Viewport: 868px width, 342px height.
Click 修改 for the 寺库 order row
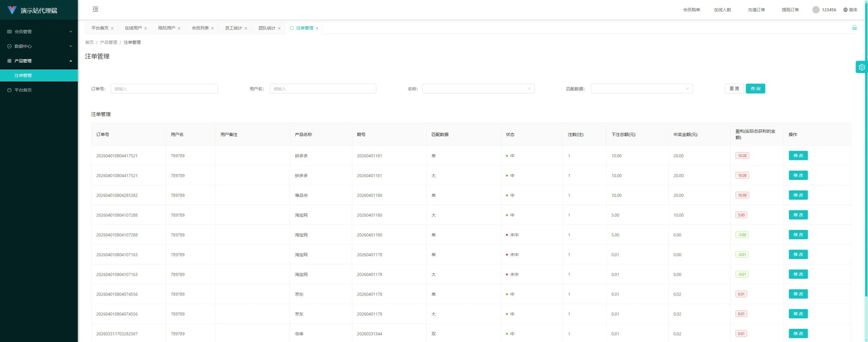(x=798, y=334)
